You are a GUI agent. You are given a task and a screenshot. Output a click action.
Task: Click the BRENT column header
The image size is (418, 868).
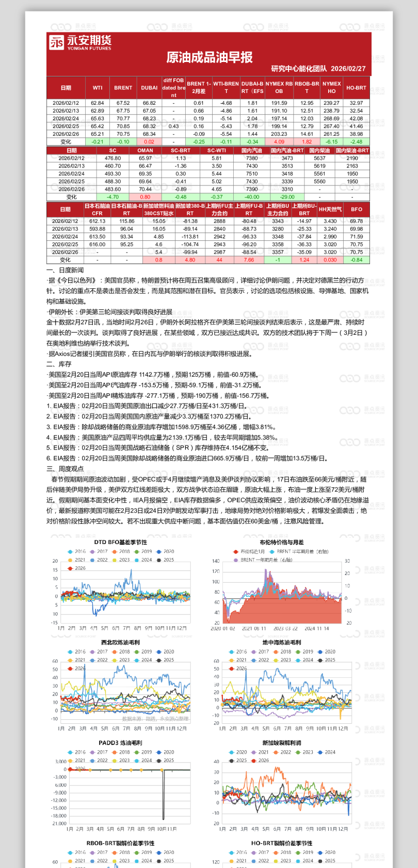coord(123,88)
